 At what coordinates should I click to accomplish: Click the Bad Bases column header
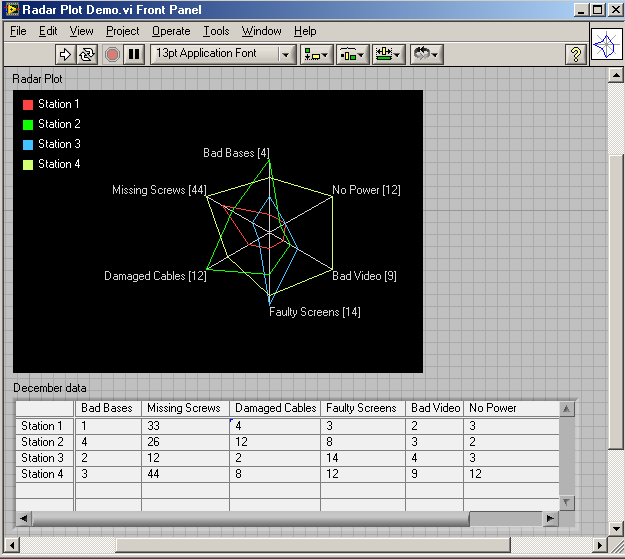[x=108, y=408]
